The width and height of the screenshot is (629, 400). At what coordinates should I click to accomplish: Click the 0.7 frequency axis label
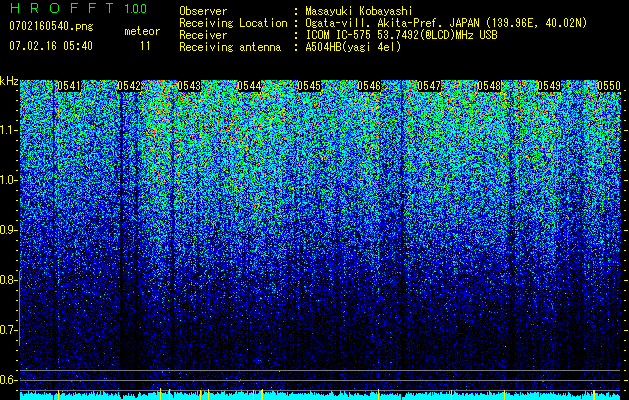[x=8, y=330]
